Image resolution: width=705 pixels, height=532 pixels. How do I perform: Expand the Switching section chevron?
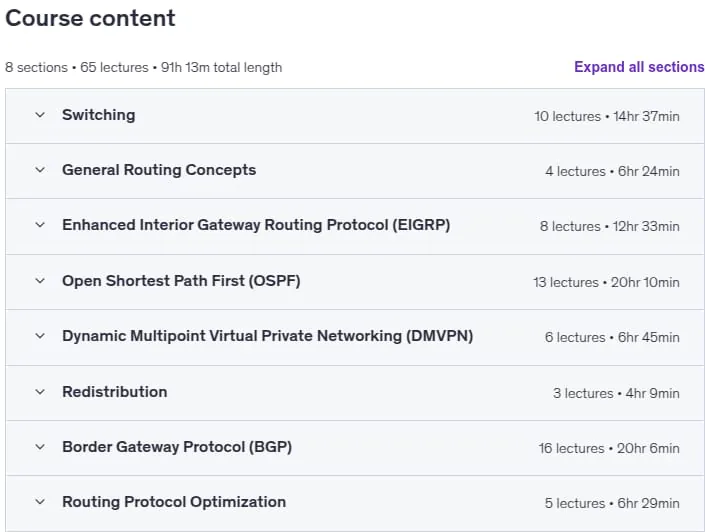point(40,115)
